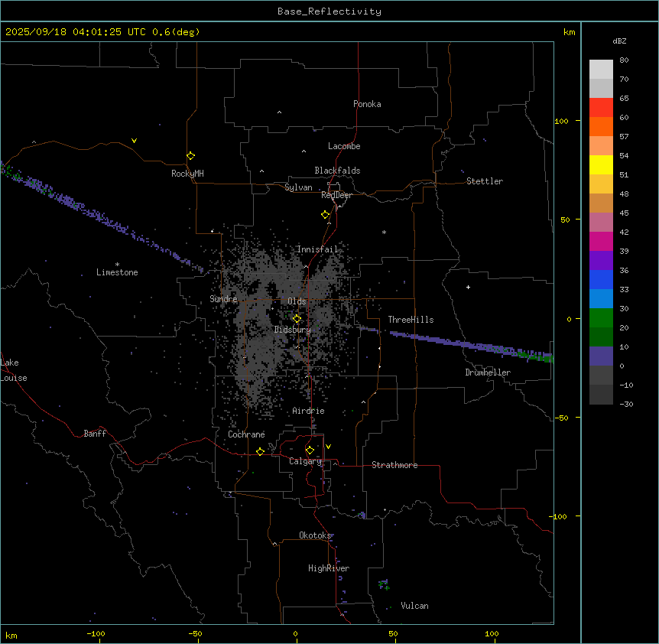Select the yellow diamond marker below Cochrane
Screen dimensions: 659x644
[x=260, y=451]
